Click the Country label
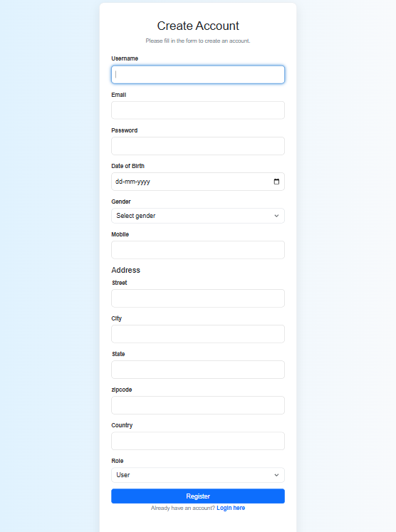Screen dimensions: 396x532 [x=122, y=425]
